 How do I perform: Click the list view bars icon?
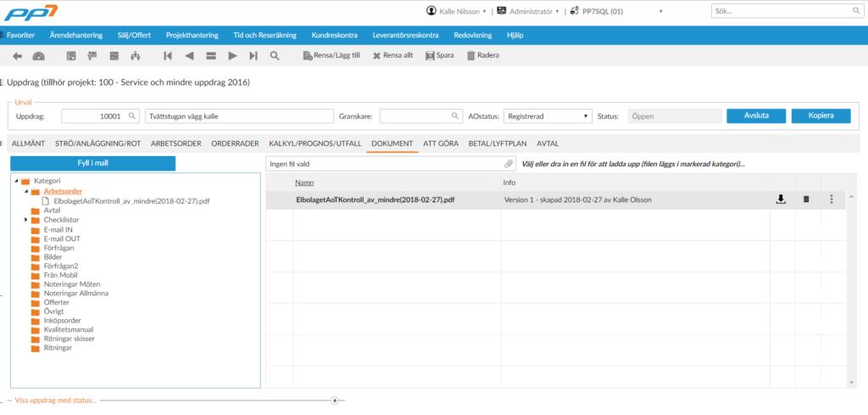click(211, 55)
